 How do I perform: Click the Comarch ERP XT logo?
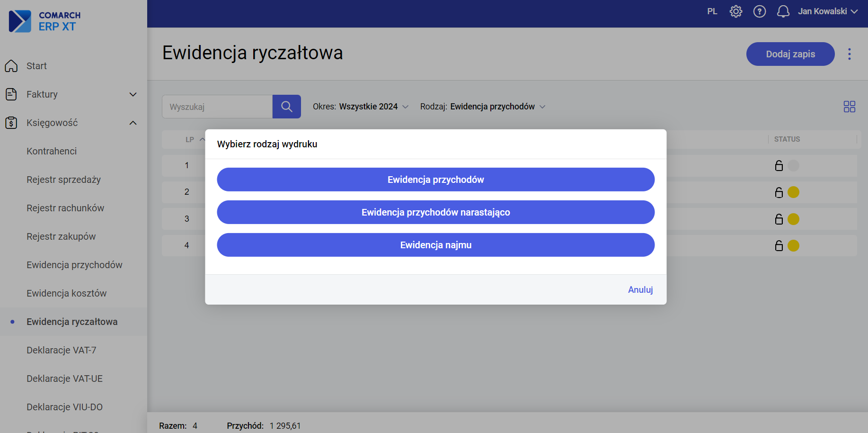point(45,21)
